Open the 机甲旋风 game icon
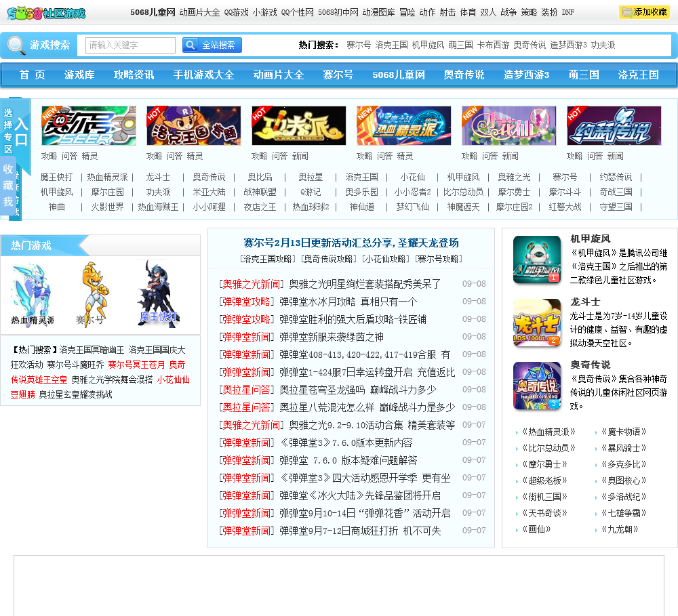This screenshot has width=678, height=616. pos(537,260)
